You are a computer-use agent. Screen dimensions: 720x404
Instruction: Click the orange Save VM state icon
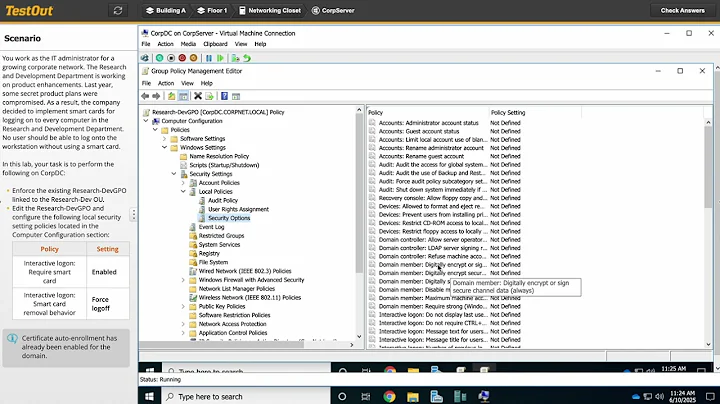pyautogui.click(x=193, y=58)
